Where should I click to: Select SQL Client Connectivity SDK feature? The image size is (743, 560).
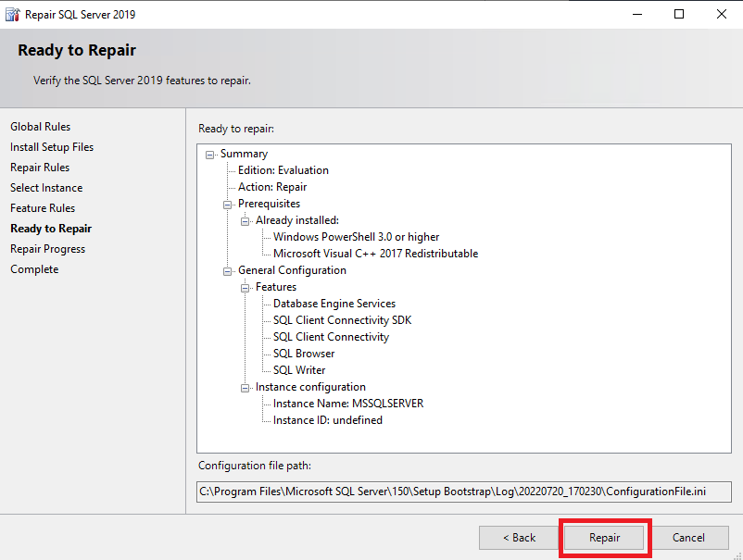point(343,320)
